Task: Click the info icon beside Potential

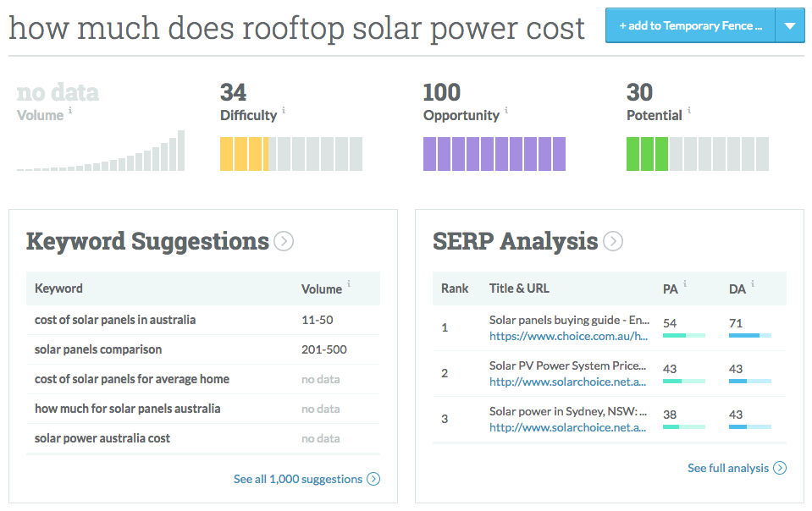Action: (x=689, y=110)
